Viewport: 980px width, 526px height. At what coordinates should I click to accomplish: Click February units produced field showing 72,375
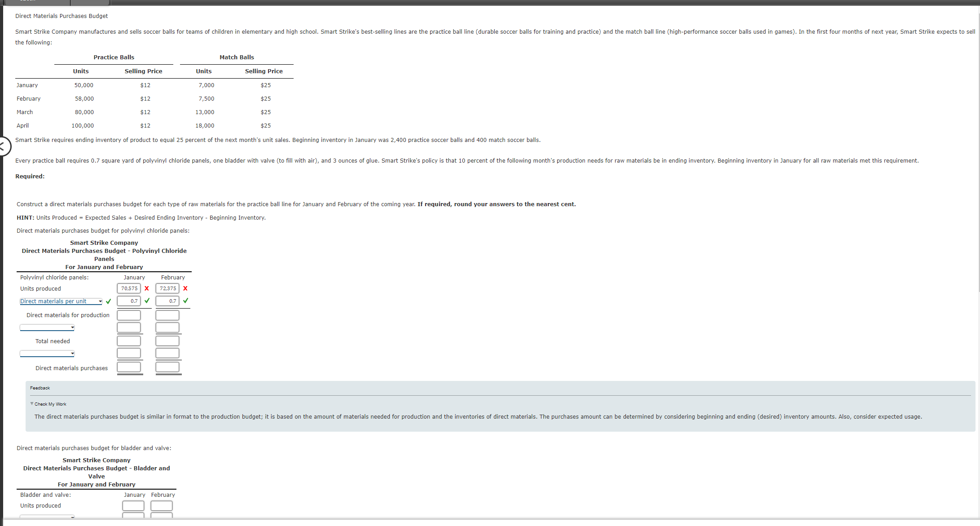[x=167, y=288]
